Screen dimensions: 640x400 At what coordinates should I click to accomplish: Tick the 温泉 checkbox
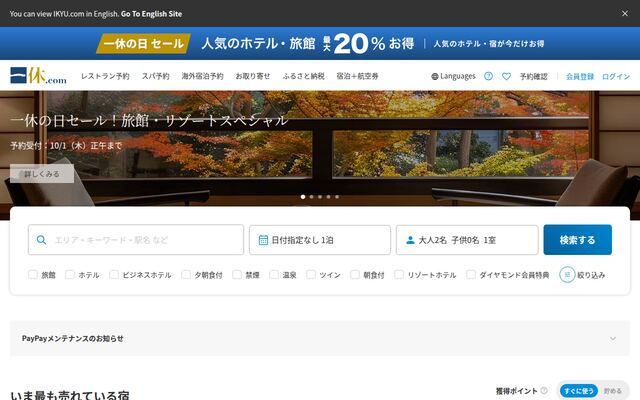click(274, 274)
